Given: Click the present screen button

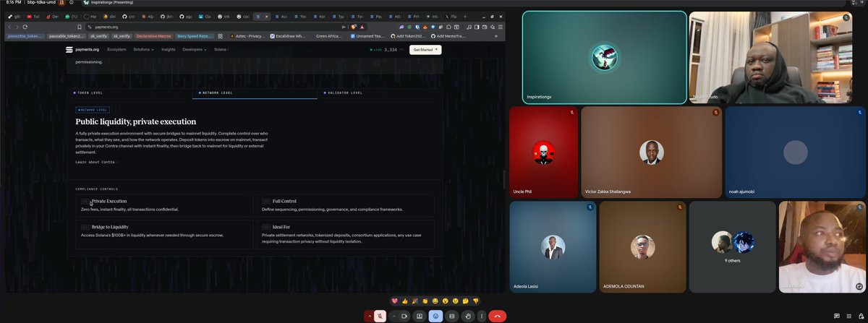Looking at the screenshot, I should (420, 316).
